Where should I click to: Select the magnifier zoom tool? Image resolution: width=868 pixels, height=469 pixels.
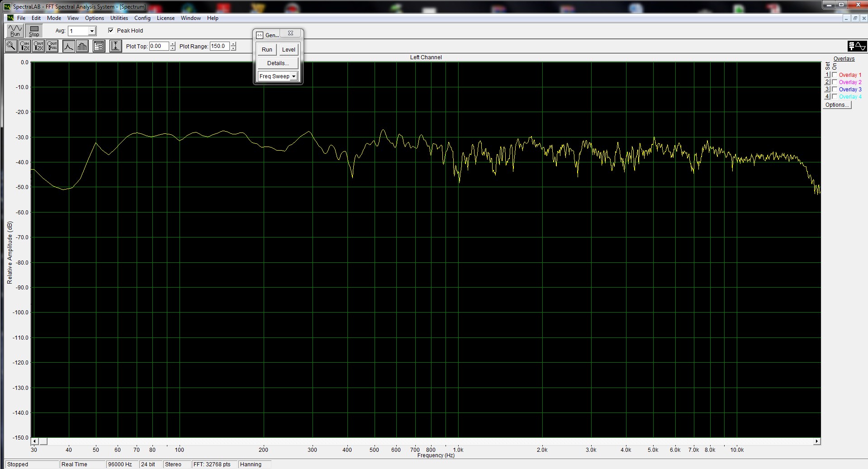11,46
